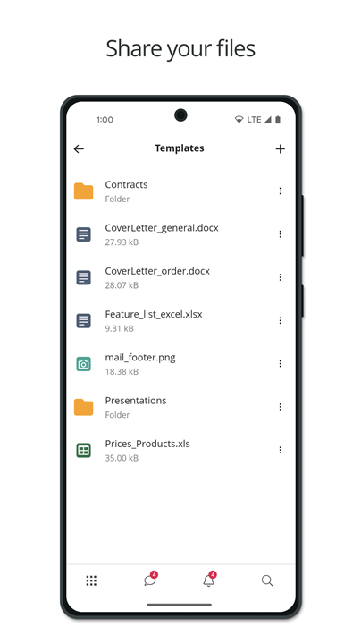The image size is (361, 644).
Task: Open chat messages with badge 4
Action: [150, 580]
